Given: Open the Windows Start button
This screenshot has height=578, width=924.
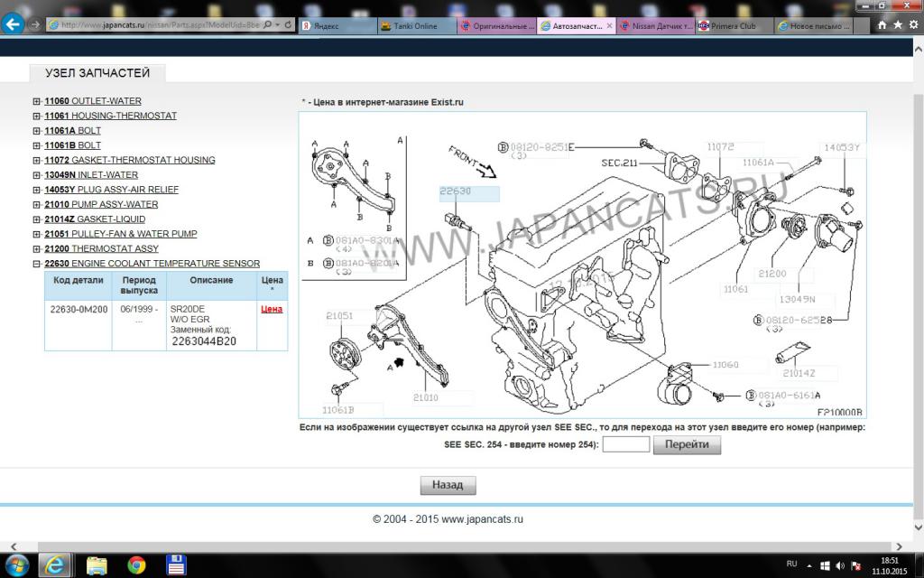Looking at the screenshot, I should 16,565.
